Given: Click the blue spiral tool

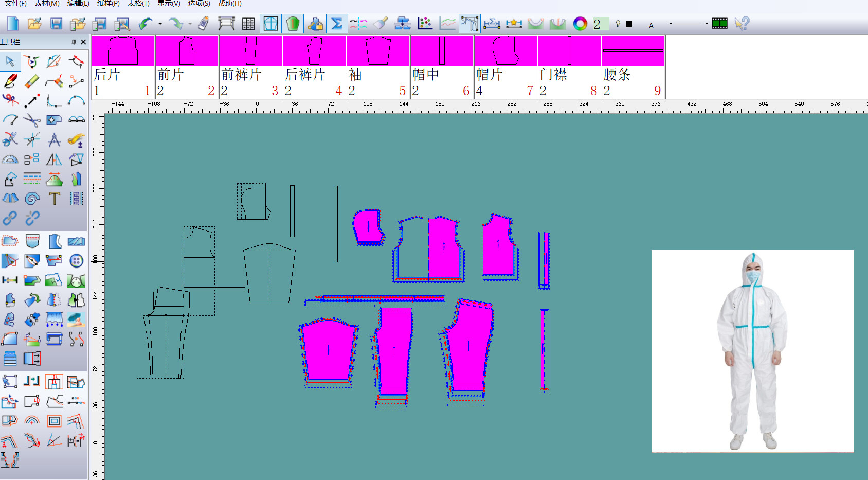Looking at the screenshot, I should coord(32,199).
